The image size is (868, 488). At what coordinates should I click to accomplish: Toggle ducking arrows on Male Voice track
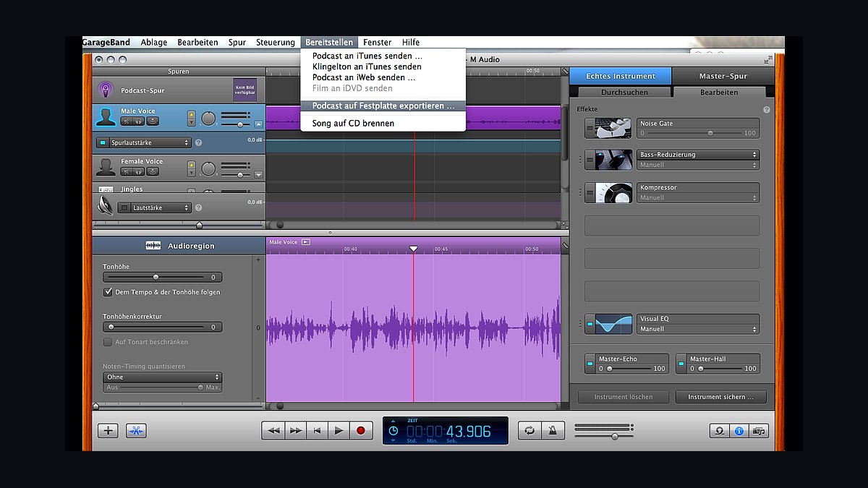tap(191, 117)
